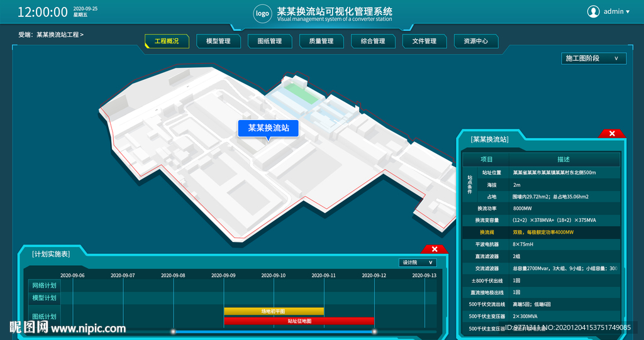This screenshot has height=340, width=644.
Task: Open the 设计院 dropdown in schedule panel
Action: click(417, 263)
